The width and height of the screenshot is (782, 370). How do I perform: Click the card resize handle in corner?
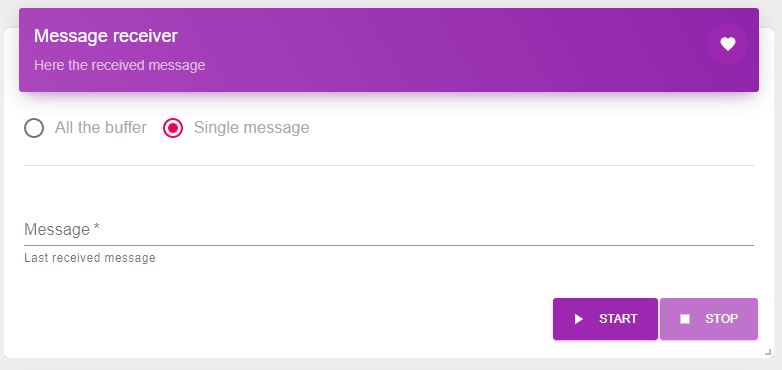pos(768,352)
